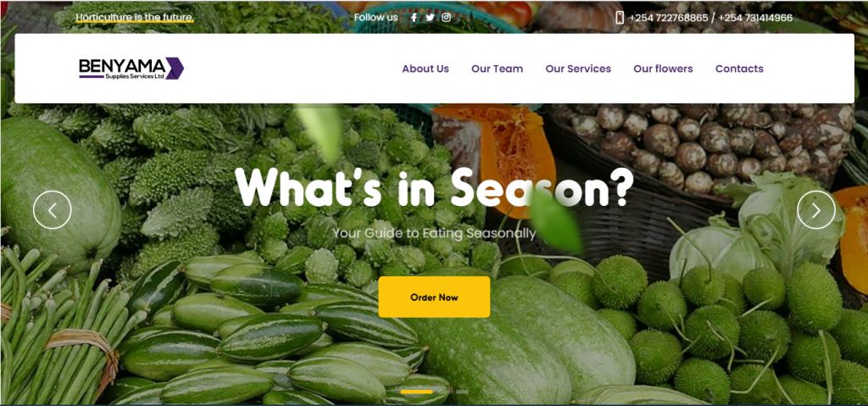Open Our Services section
This screenshot has width=868, height=406.
pyautogui.click(x=578, y=69)
